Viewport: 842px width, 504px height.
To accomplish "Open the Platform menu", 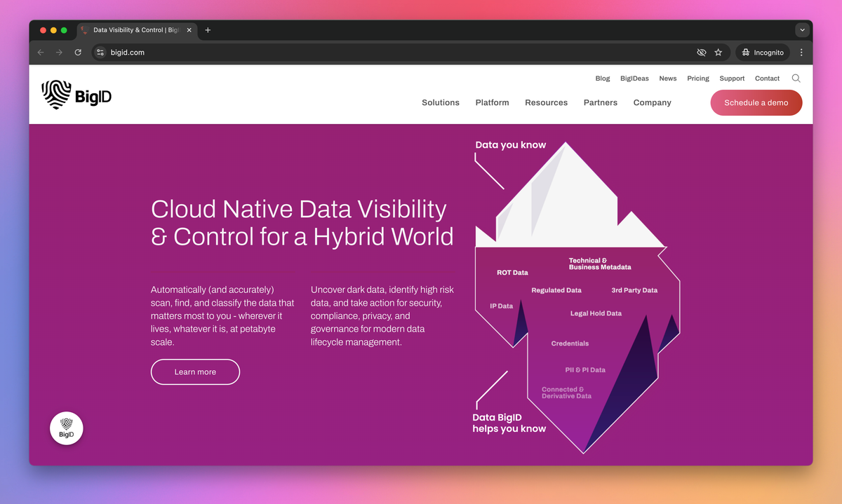I will pos(493,102).
